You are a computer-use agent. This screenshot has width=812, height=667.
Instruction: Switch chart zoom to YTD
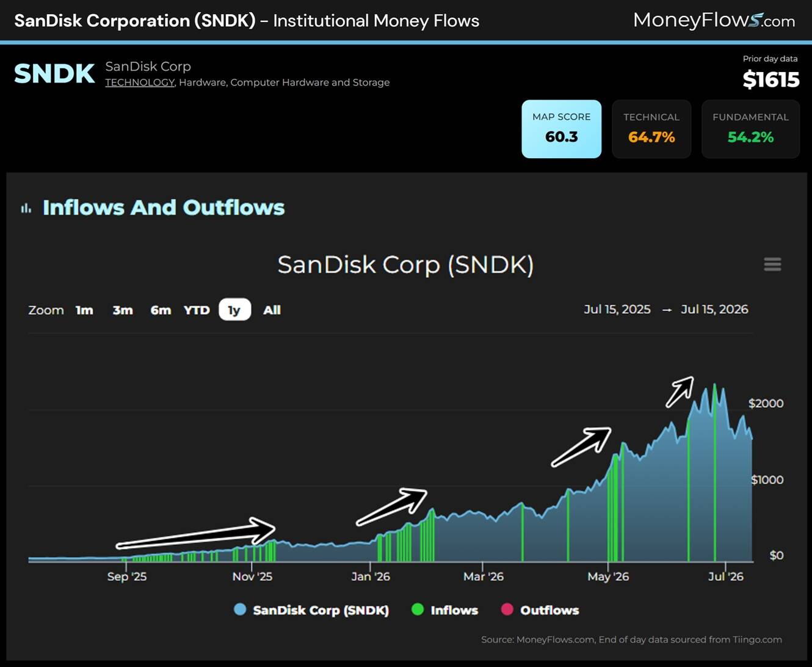click(x=197, y=310)
